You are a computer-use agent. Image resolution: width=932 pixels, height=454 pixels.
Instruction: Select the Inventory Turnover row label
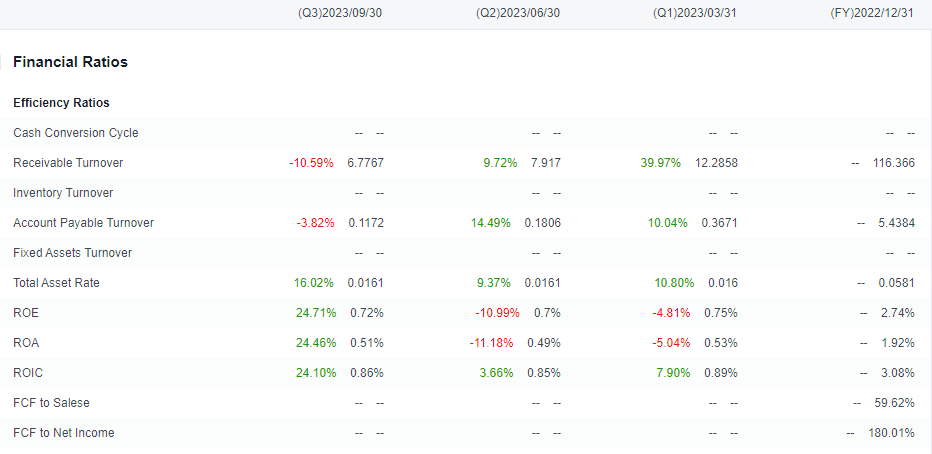pyautogui.click(x=63, y=193)
